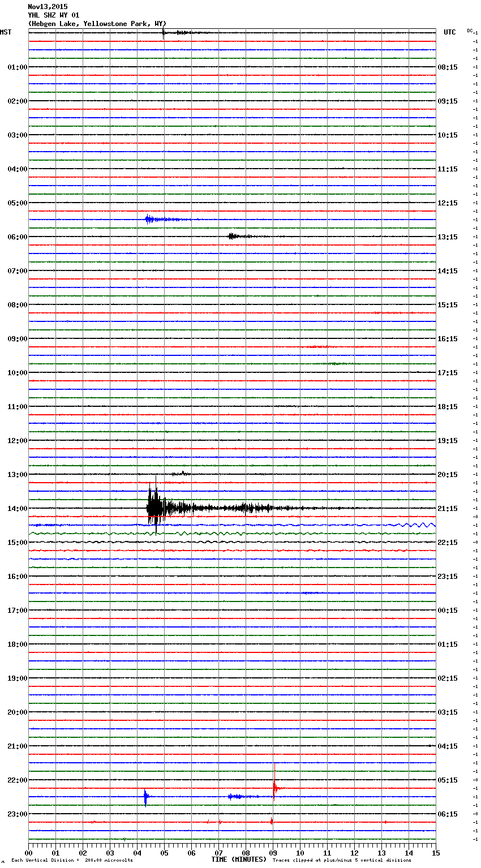
Task: Click the Traces clipped at plus/minus 5 note
Action: 342,861
